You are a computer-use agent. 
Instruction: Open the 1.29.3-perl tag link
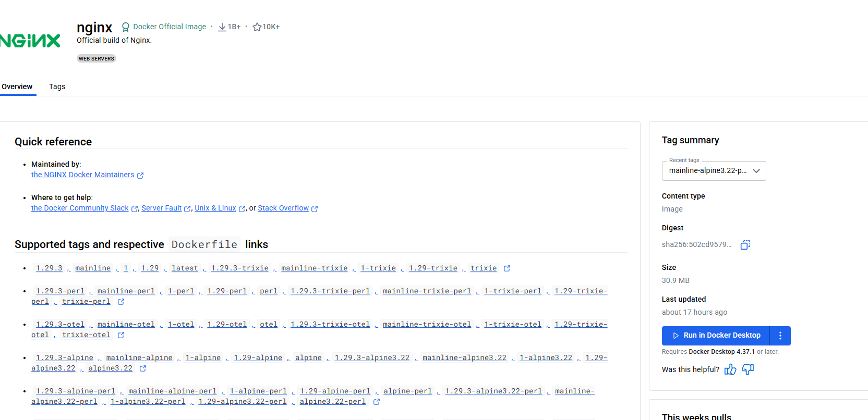[60, 291]
